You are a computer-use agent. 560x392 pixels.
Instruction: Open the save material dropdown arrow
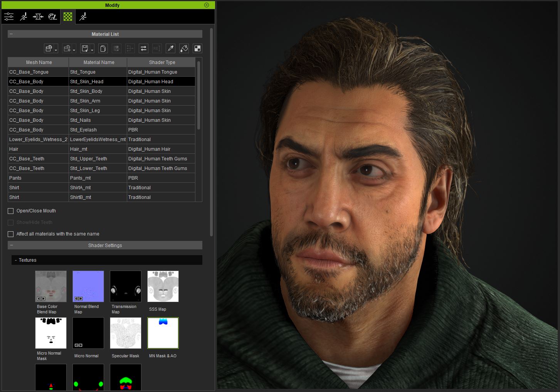(92, 50)
